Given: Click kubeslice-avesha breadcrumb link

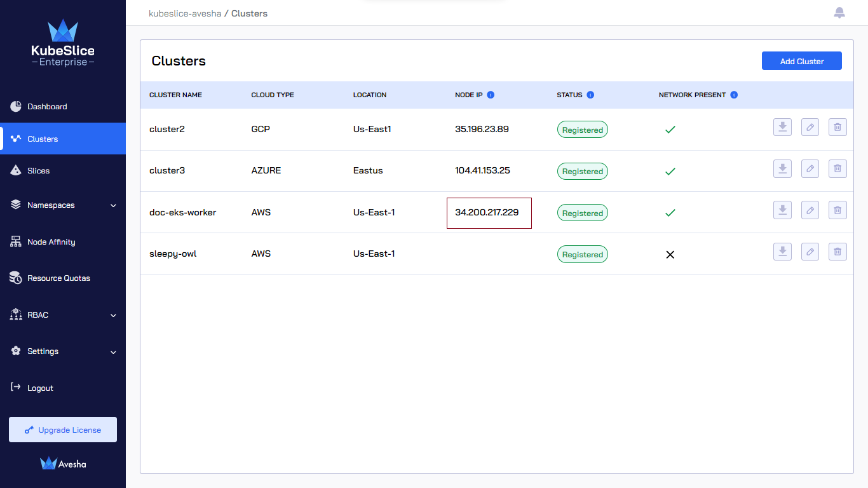Looking at the screenshot, I should pyautogui.click(x=185, y=13).
